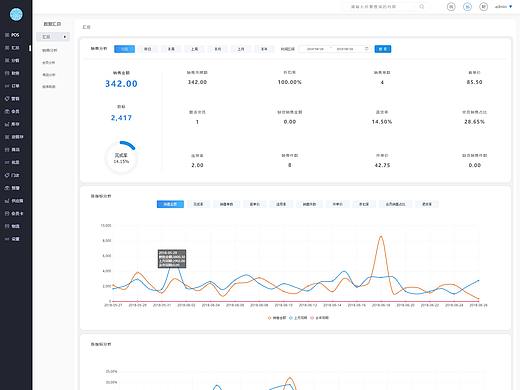Click the blue target value 2,417

click(x=121, y=118)
